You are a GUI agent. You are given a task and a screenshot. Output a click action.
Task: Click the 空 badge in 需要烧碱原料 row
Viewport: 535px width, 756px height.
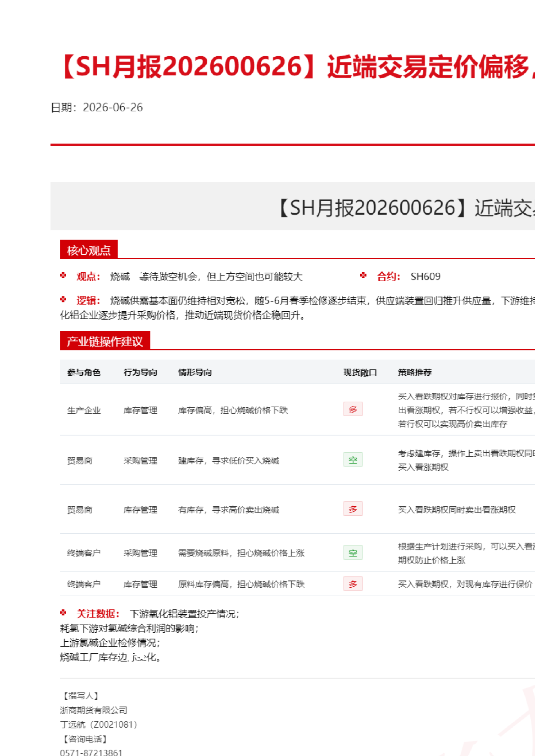tap(353, 553)
